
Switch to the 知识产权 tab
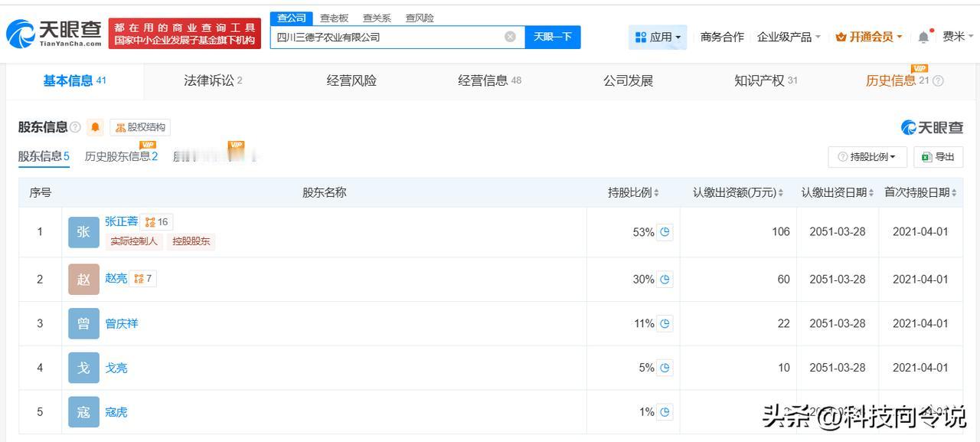pos(766,80)
